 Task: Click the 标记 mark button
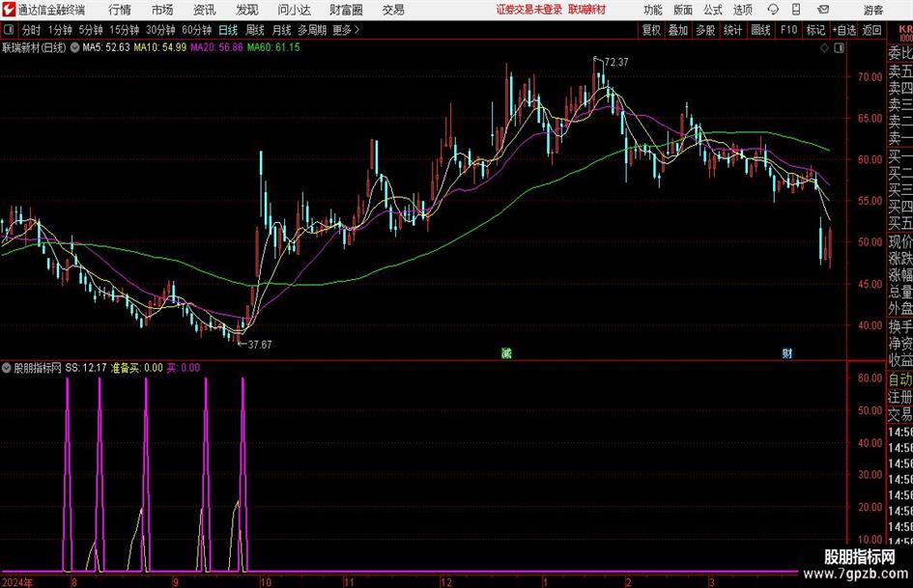815,30
